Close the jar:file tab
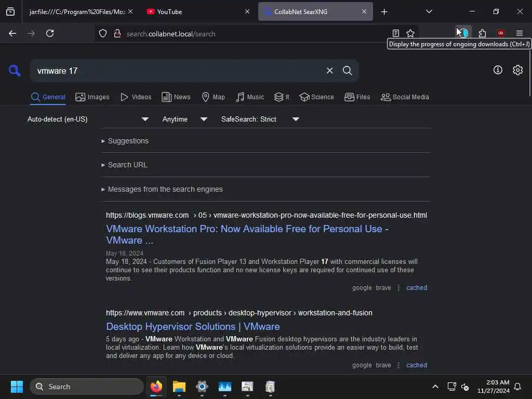 130,11
